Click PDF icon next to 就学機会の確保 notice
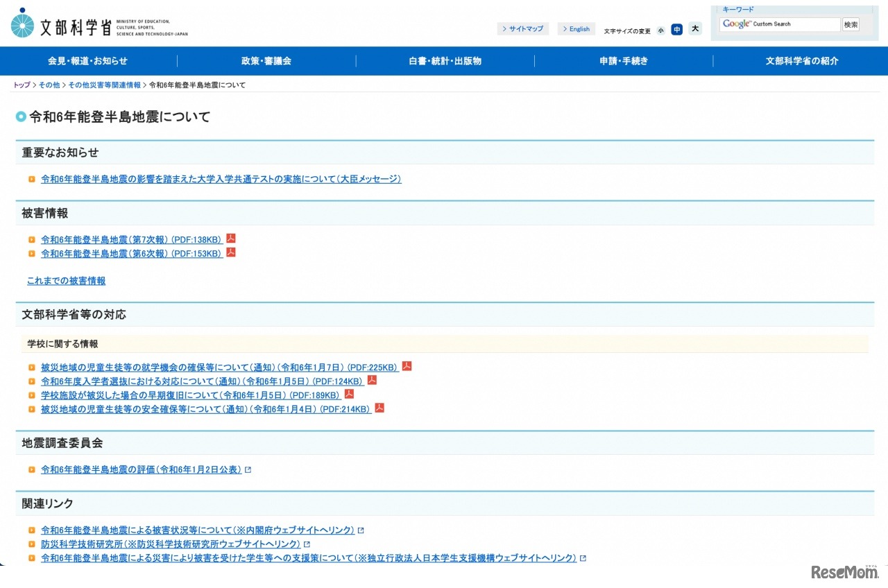The image size is (888, 588). pyautogui.click(x=407, y=366)
